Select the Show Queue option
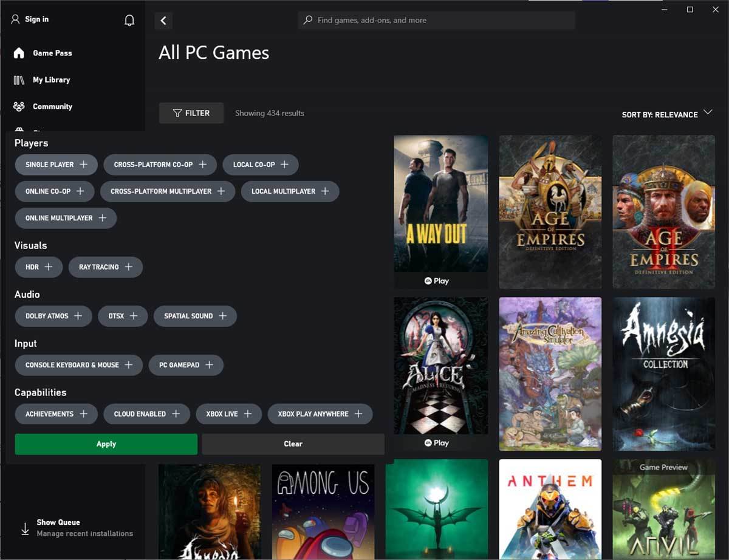This screenshot has height=560, width=729. (58, 522)
